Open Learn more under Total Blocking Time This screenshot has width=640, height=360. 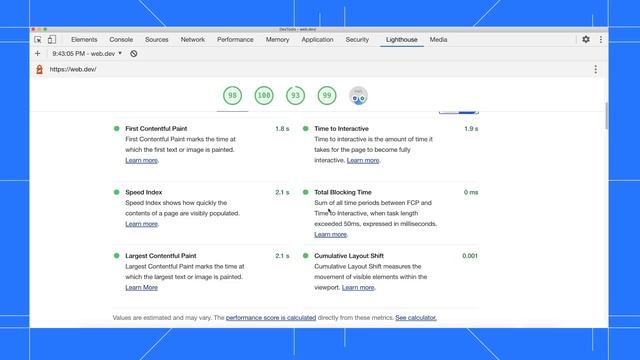pyautogui.click(x=331, y=235)
